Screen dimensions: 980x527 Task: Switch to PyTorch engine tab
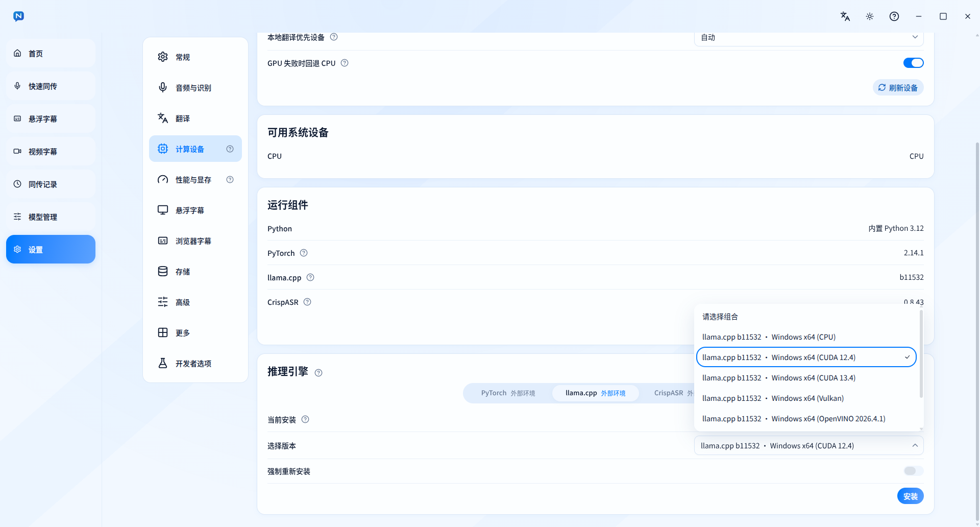508,393
